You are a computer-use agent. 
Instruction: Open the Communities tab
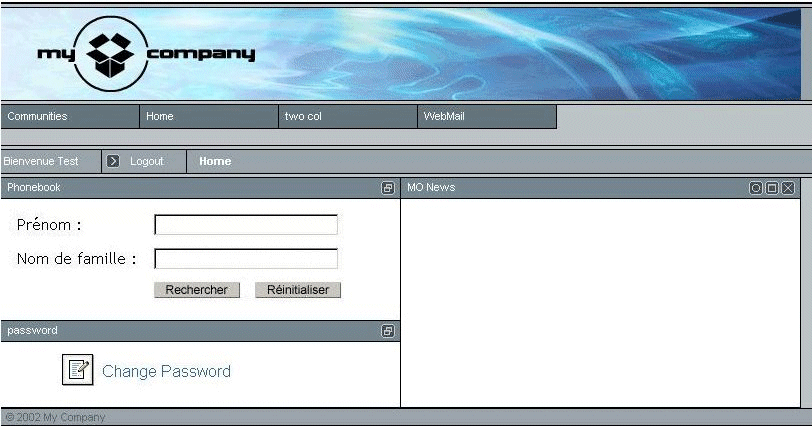click(x=70, y=116)
